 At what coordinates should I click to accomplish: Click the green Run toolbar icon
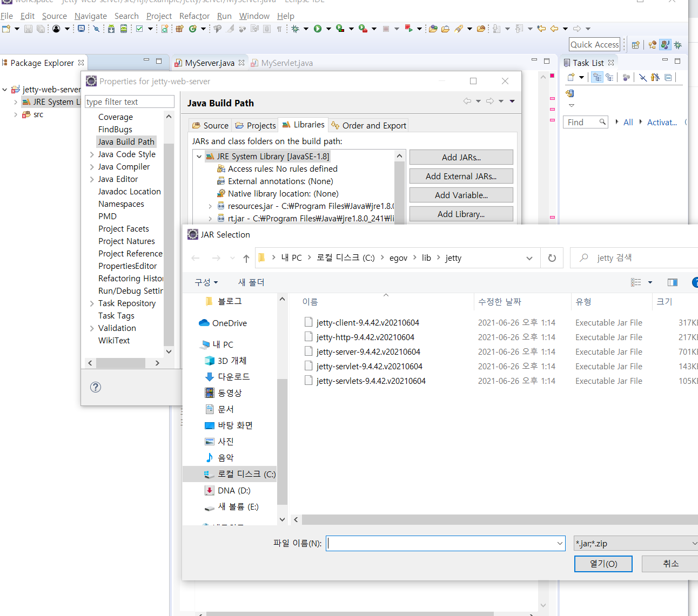click(318, 29)
